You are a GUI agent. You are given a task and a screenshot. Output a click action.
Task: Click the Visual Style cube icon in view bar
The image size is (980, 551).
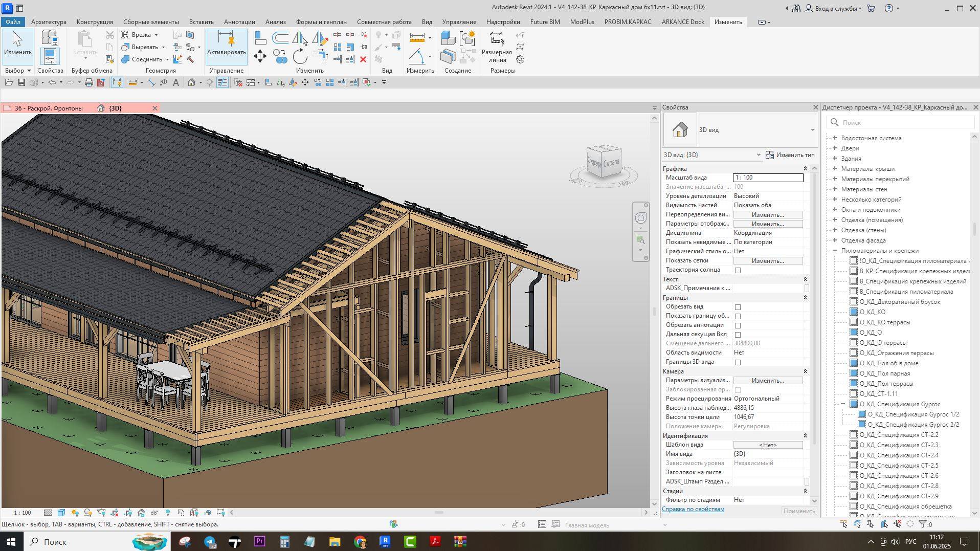(61, 513)
